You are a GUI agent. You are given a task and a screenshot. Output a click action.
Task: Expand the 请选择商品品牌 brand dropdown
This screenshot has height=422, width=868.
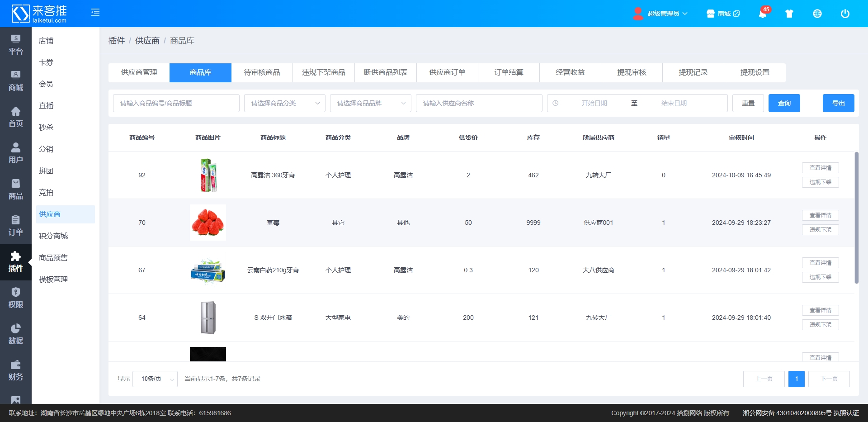(x=370, y=103)
